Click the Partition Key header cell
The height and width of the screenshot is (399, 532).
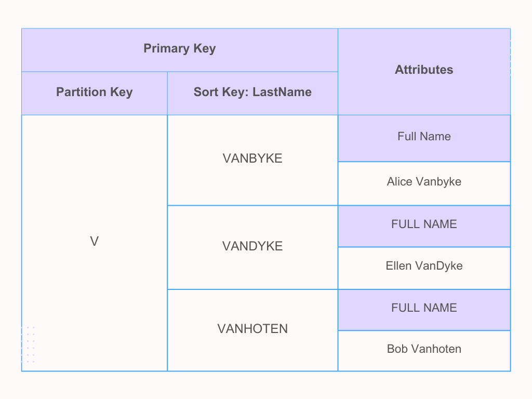94,92
